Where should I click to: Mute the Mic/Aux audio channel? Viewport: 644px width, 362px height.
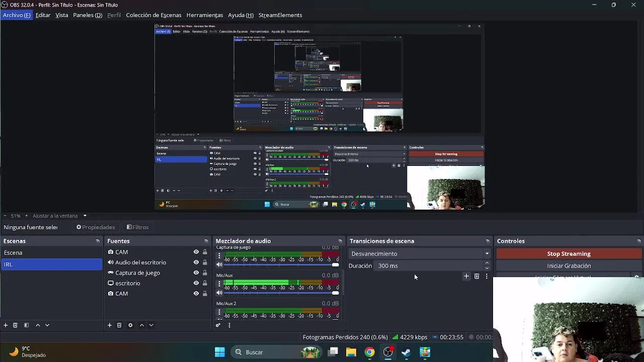[219, 293]
